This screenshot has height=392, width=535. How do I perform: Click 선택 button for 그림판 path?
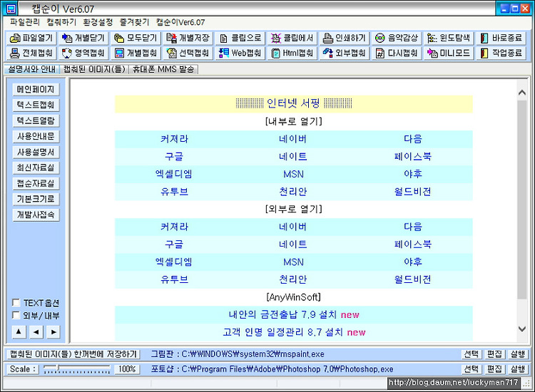point(472,354)
